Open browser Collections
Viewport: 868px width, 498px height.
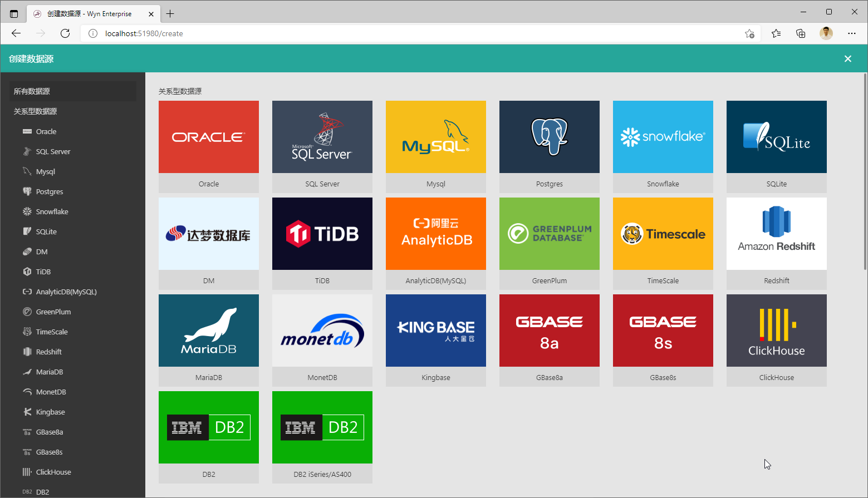click(x=801, y=33)
